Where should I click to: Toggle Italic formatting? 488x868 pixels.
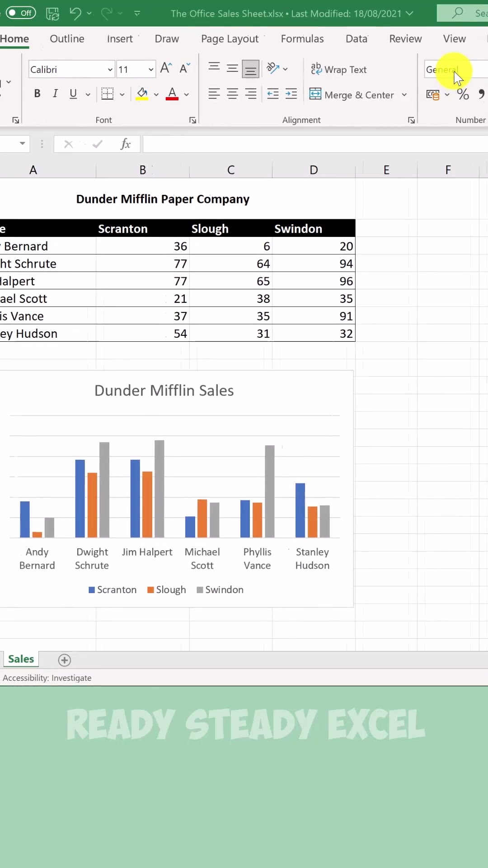click(55, 94)
